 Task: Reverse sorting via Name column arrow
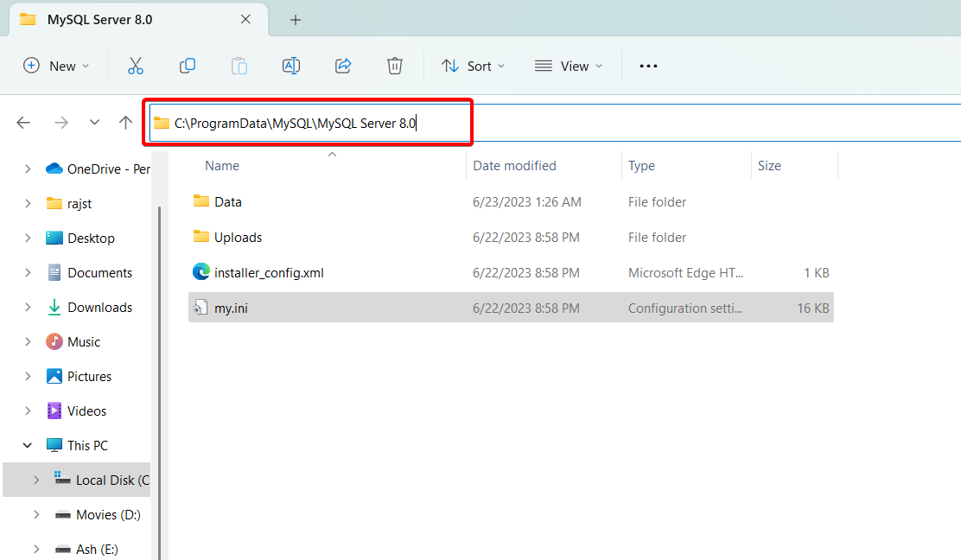332,153
